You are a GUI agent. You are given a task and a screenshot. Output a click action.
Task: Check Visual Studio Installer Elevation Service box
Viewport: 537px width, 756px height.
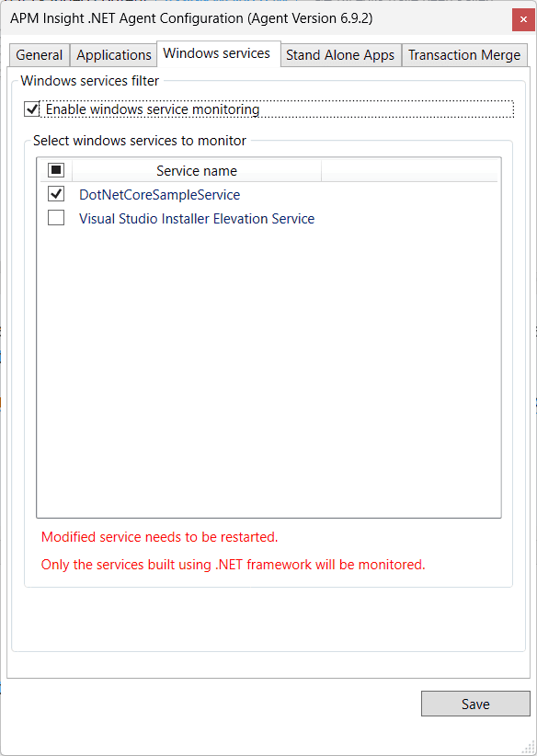(56, 218)
